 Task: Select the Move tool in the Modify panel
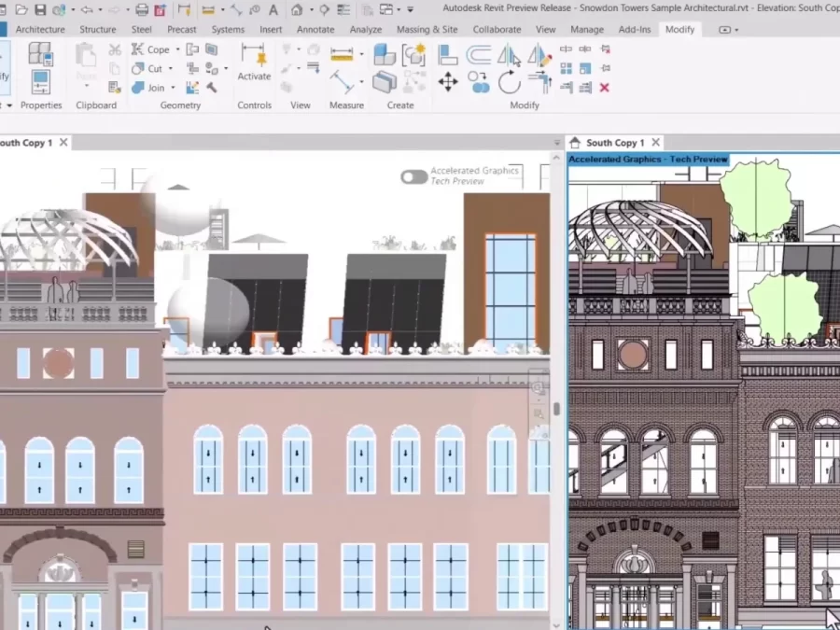pos(448,81)
